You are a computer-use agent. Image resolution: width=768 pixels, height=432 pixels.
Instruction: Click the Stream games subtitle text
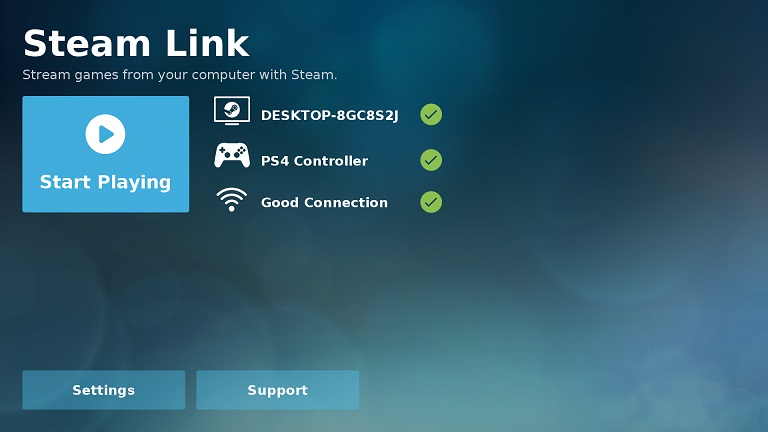[180, 75]
